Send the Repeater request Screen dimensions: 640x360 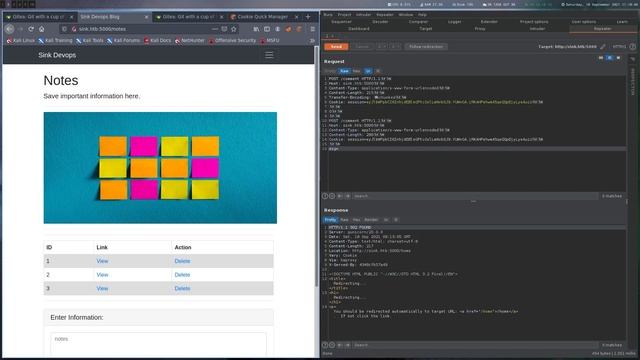(x=336, y=47)
